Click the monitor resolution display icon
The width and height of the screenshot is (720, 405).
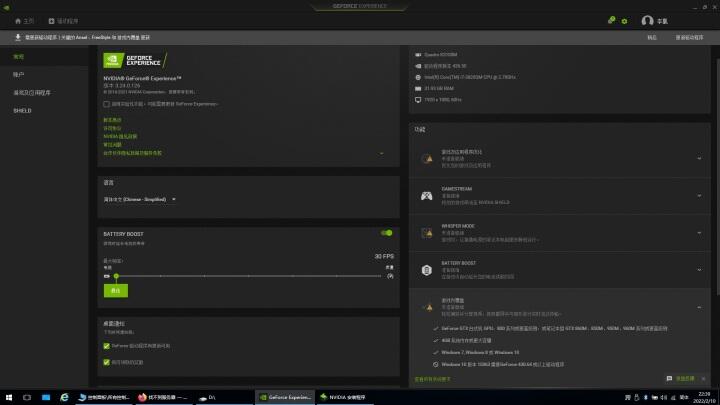[418, 100]
